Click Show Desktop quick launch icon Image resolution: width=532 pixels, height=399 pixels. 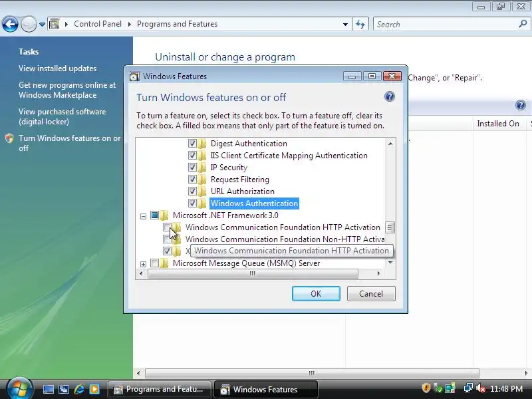(x=48, y=389)
